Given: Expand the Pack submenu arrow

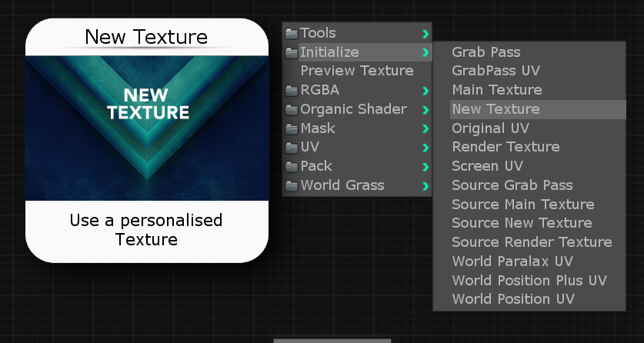Looking at the screenshot, I should (x=425, y=167).
